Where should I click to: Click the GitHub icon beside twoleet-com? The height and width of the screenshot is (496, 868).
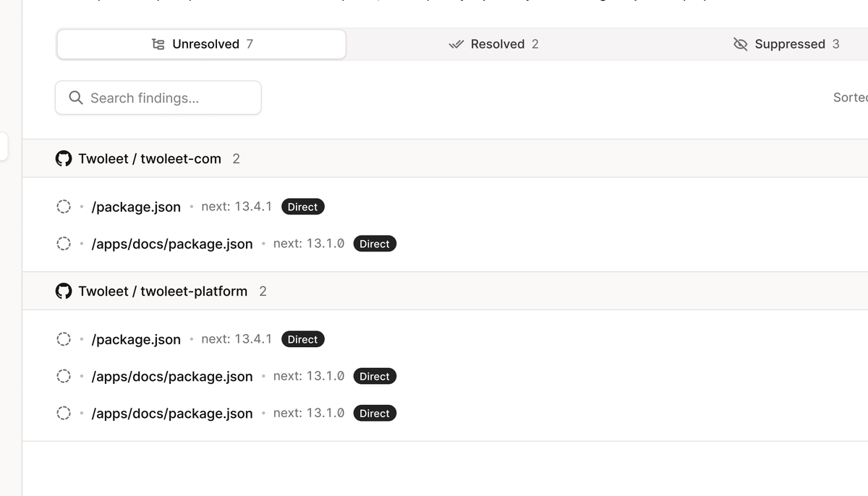point(64,159)
